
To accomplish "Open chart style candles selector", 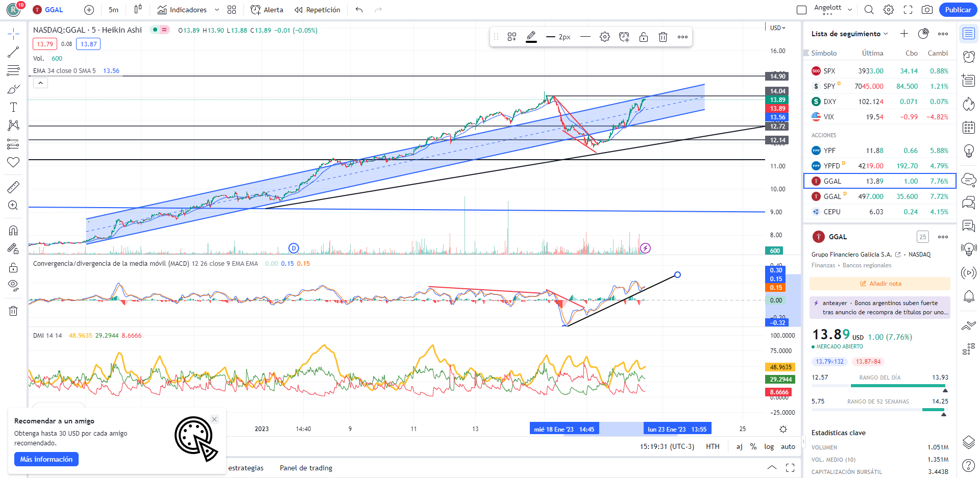I will pos(138,10).
